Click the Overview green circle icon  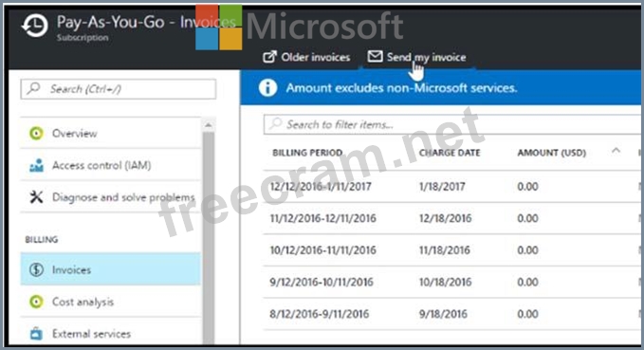click(36, 133)
